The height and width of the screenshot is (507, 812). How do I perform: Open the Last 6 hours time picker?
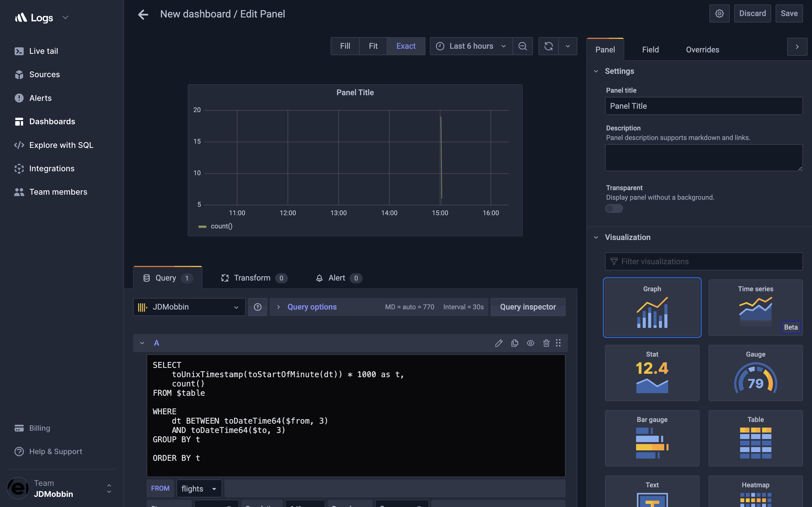click(471, 46)
